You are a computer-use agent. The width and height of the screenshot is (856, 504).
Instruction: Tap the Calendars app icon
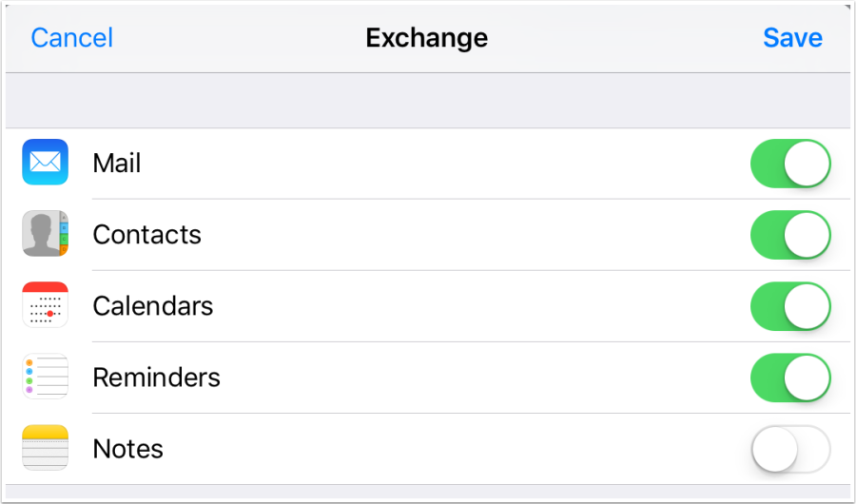[46, 305]
